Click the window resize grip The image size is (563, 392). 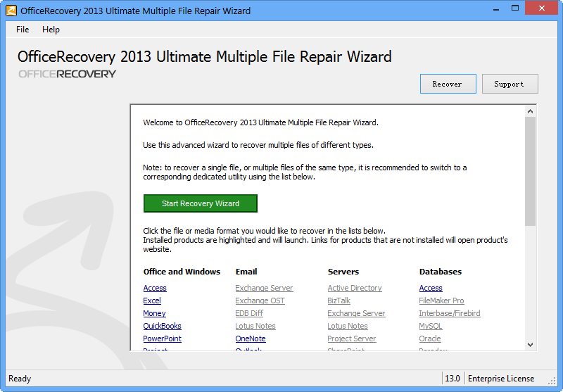552,381
